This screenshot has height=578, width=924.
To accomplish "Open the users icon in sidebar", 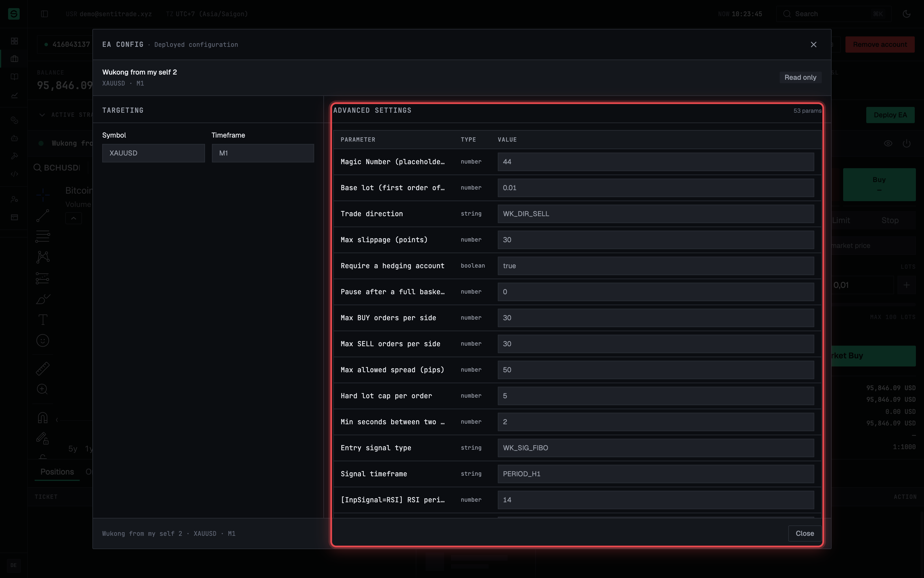I will 14,199.
